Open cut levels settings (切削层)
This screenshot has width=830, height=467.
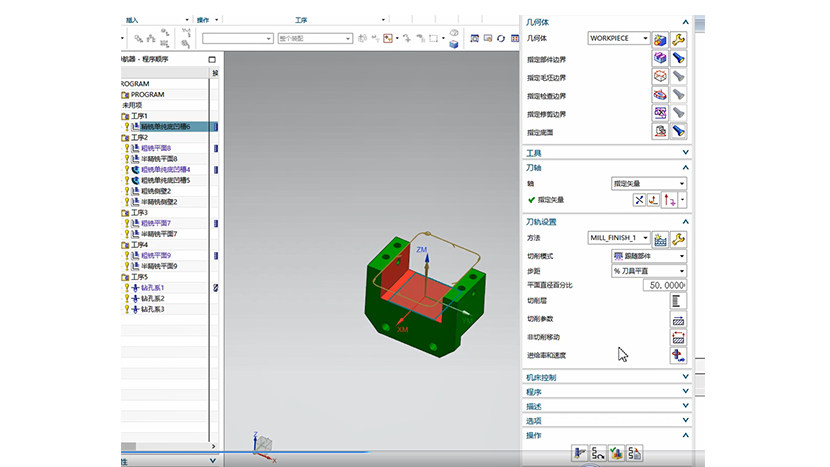pyautogui.click(x=677, y=301)
